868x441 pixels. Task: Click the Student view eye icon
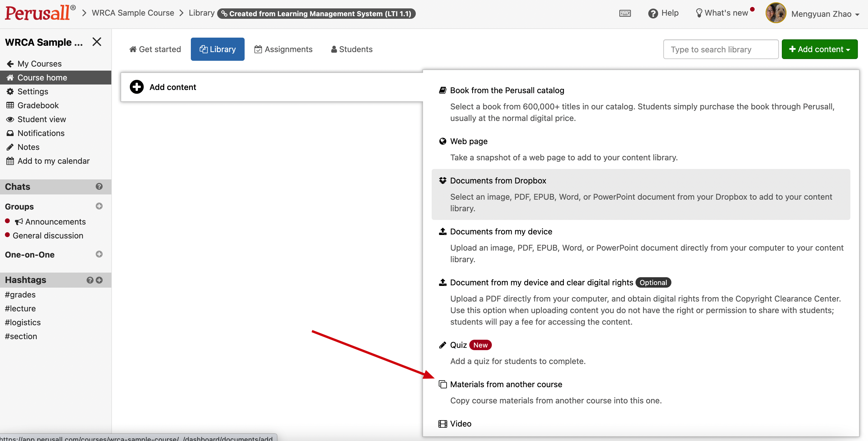10,119
